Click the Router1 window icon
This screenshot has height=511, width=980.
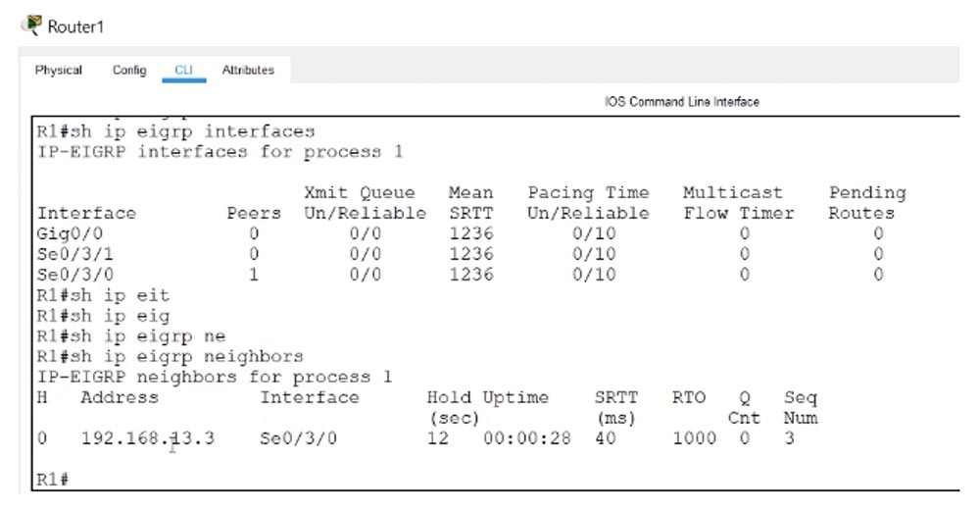pyautogui.click(x=31, y=26)
